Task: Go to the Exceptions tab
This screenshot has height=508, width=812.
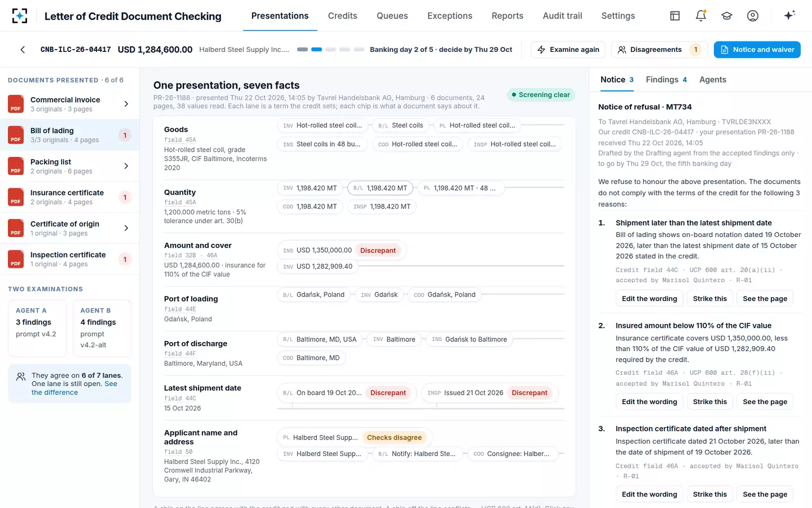Action: pos(449,16)
